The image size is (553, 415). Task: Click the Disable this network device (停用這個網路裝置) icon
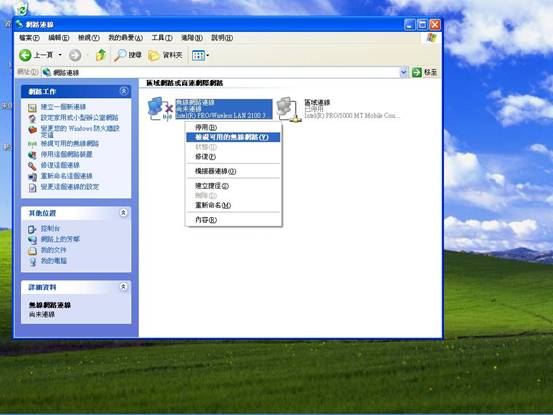click(x=32, y=154)
